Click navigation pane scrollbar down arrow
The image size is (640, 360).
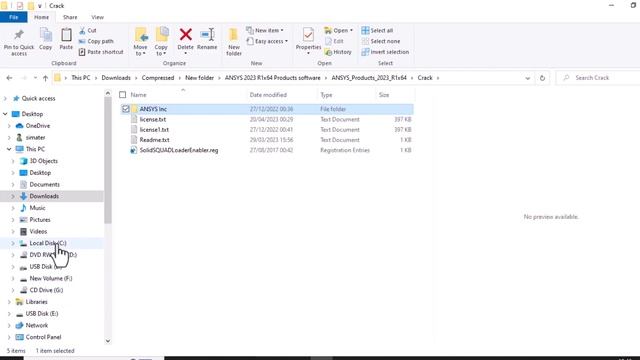[108, 341]
